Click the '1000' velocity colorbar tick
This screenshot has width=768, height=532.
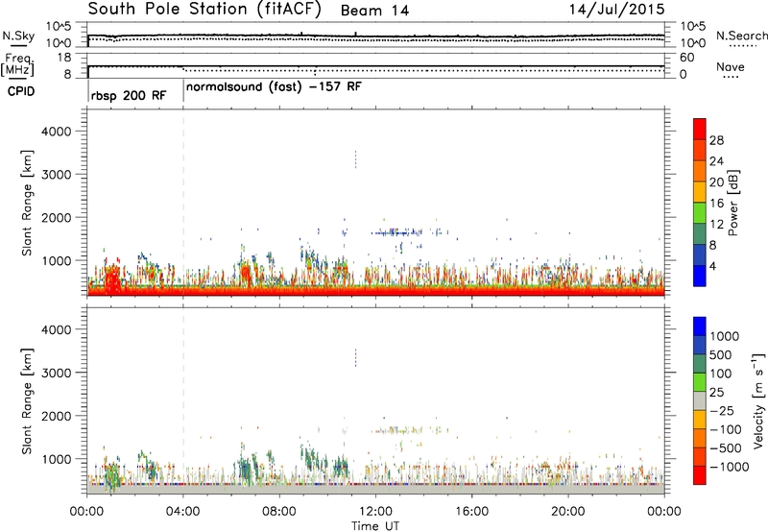tap(724, 336)
